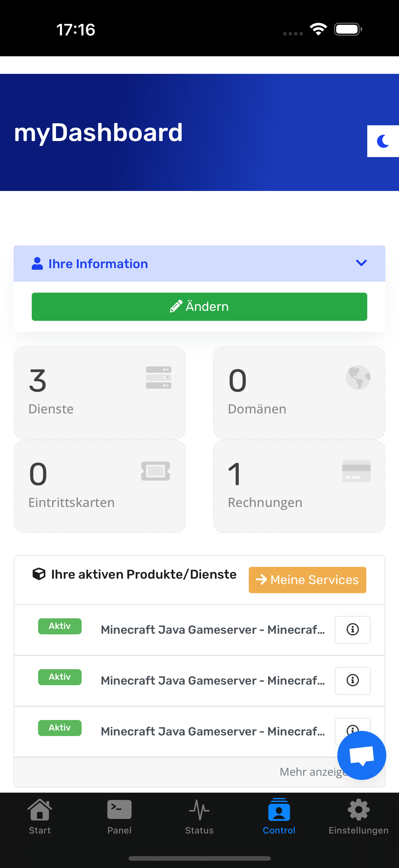This screenshot has width=399, height=868.
Task: Click the Aktiv badge on first service
Action: tap(60, 626)
